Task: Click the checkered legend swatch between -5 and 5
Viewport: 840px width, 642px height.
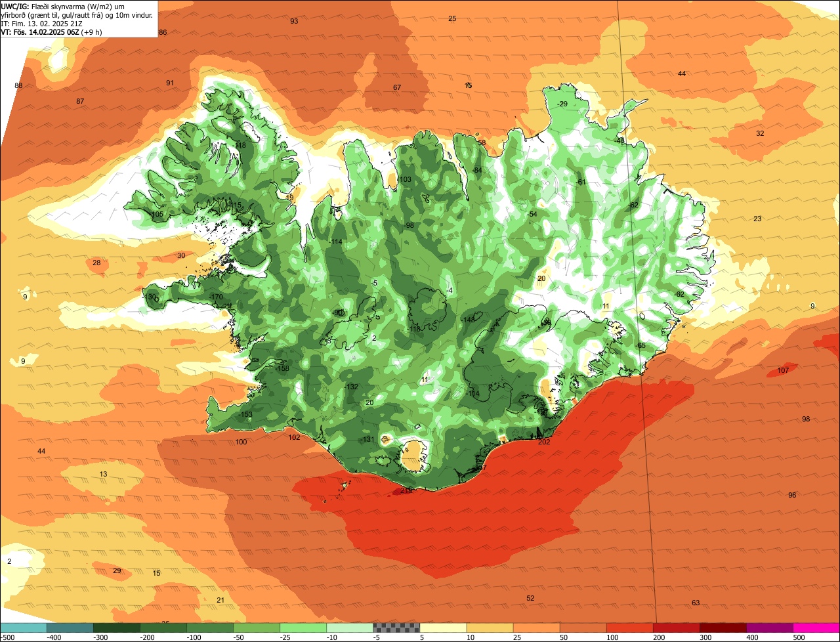Action: click(396, 628)
